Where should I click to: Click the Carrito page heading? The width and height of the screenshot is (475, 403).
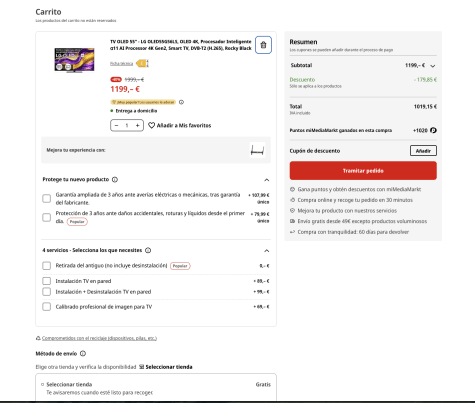(48, 12)
